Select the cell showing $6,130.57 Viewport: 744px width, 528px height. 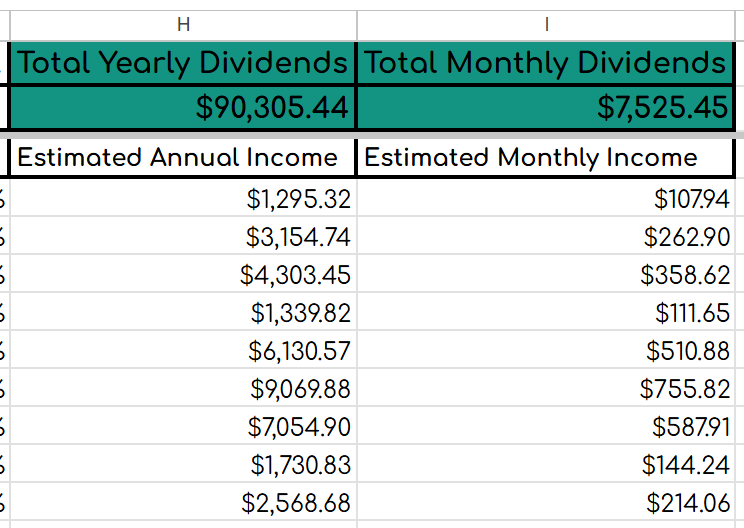183,350
